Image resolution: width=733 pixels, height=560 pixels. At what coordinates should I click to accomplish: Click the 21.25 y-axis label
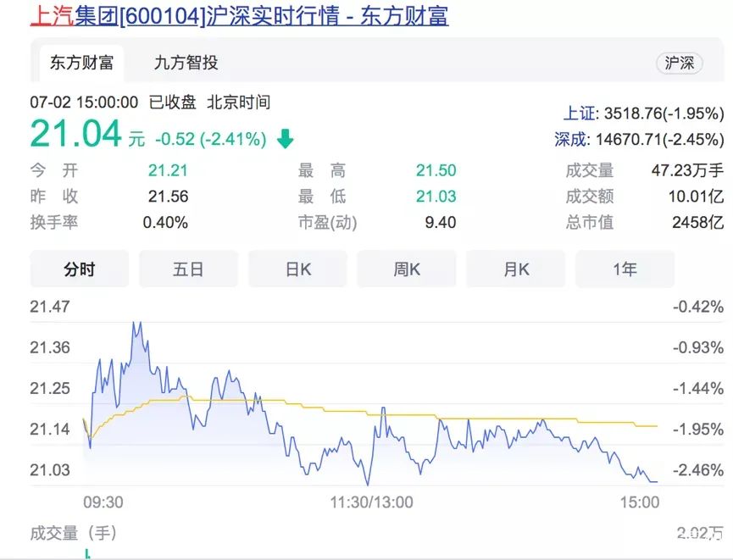pyautogui.click(x=50, y=388)
